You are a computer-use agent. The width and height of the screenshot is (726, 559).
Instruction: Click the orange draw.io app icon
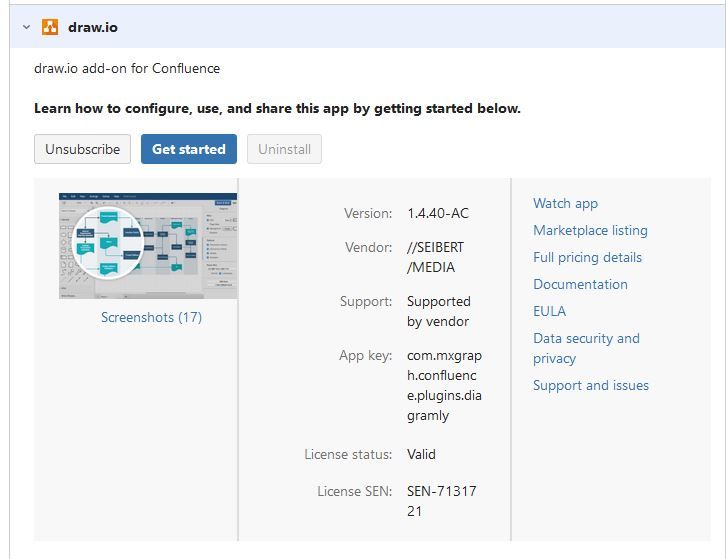pyautogui.click(x=50, y=27)
